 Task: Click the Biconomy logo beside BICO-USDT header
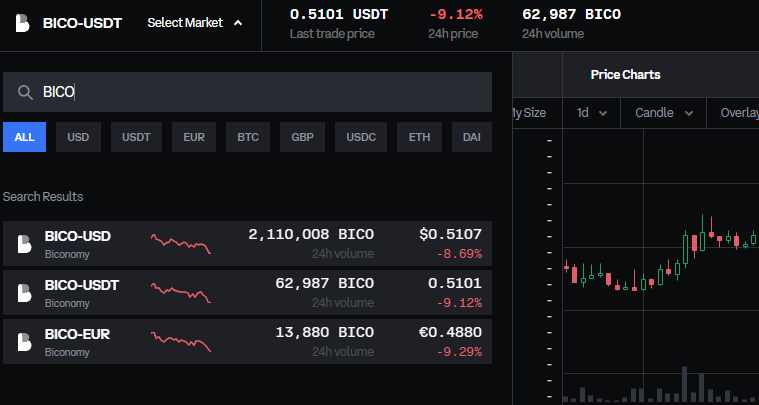coord(22,23)
